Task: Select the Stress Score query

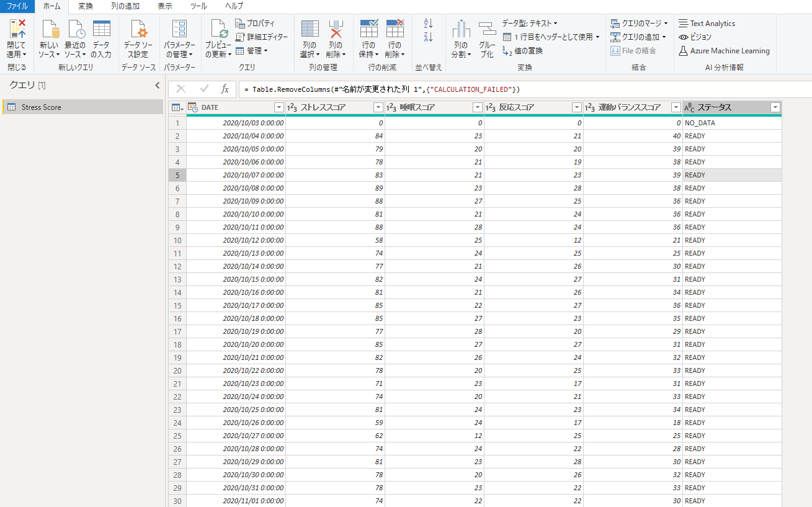Action: [x=83, y=107]
